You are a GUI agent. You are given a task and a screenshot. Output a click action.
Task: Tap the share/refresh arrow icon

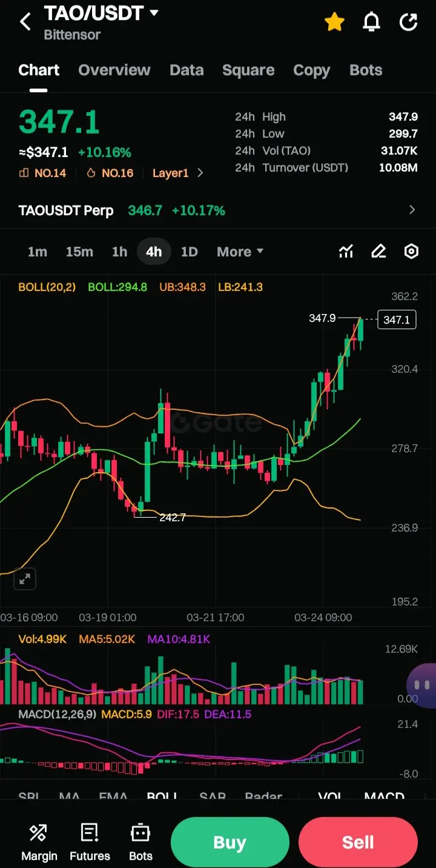point(409,22)
